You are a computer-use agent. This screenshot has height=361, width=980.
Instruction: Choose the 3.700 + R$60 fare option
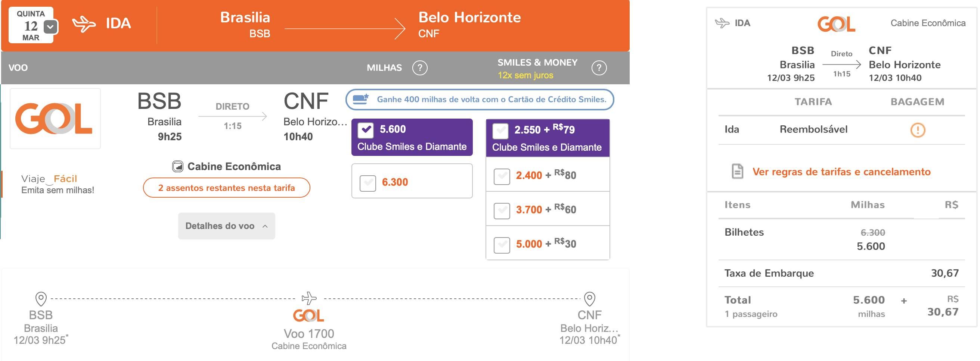click(x=502, y=210)
